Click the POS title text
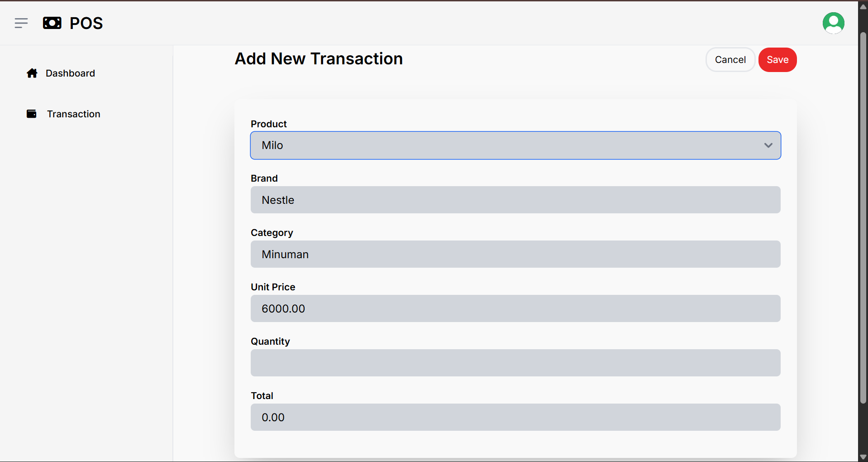The height and width of the screenshot is (462, 868). coord(86,23)
